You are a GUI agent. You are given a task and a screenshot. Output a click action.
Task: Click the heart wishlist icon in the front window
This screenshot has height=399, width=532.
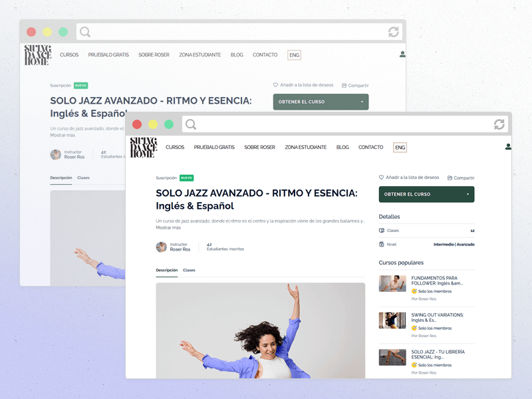(x=382, y=178)
